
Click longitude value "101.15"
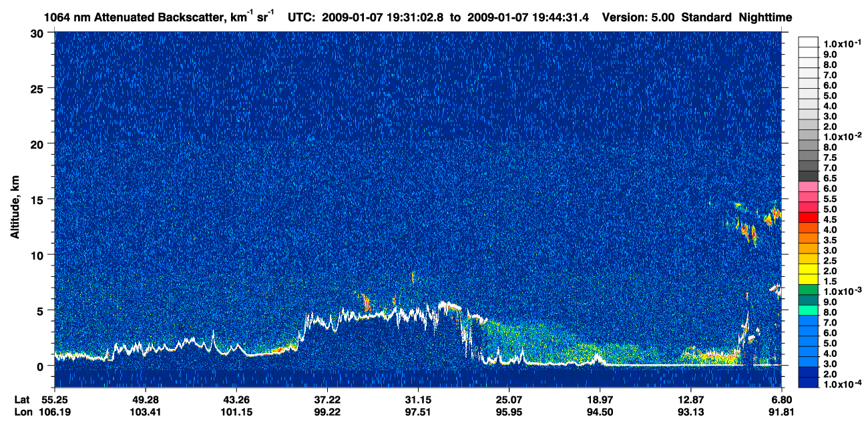click(x=236, y=411)
